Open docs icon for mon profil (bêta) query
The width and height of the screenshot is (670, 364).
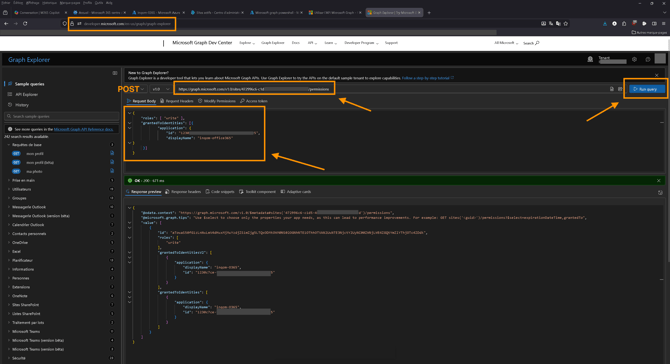[112, 162]
